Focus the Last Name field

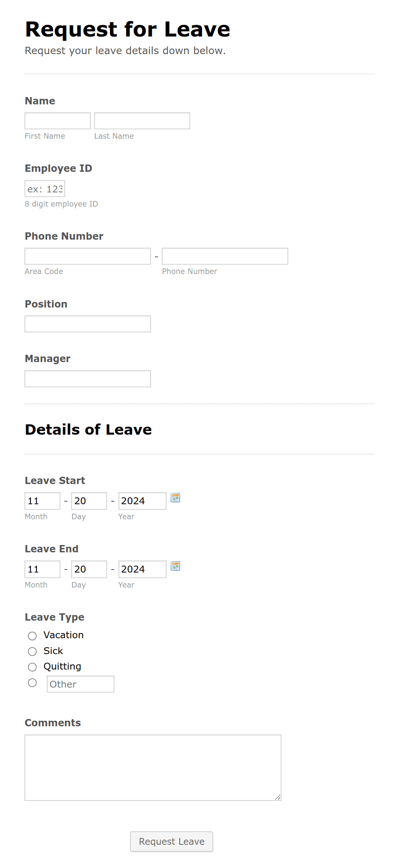tap(142, 121)
